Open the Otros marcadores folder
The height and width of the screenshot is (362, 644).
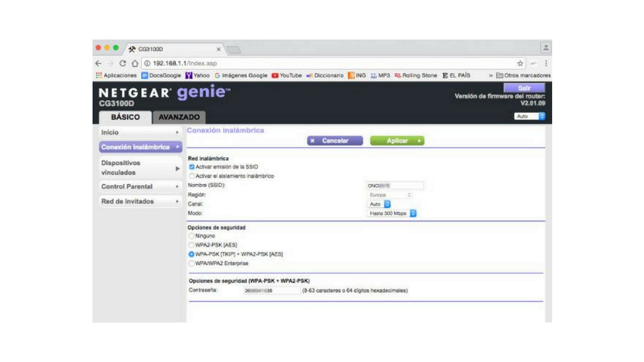click(x=523, y=76)
